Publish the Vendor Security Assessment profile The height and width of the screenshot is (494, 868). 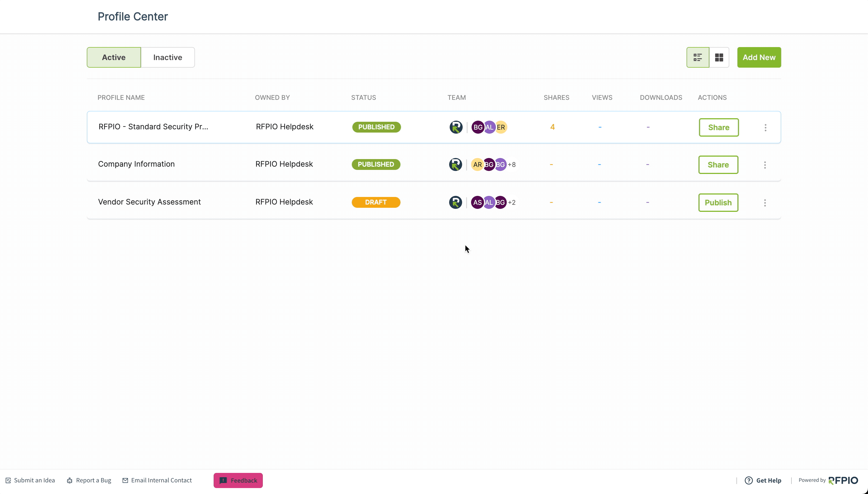[x=718, y=203]
